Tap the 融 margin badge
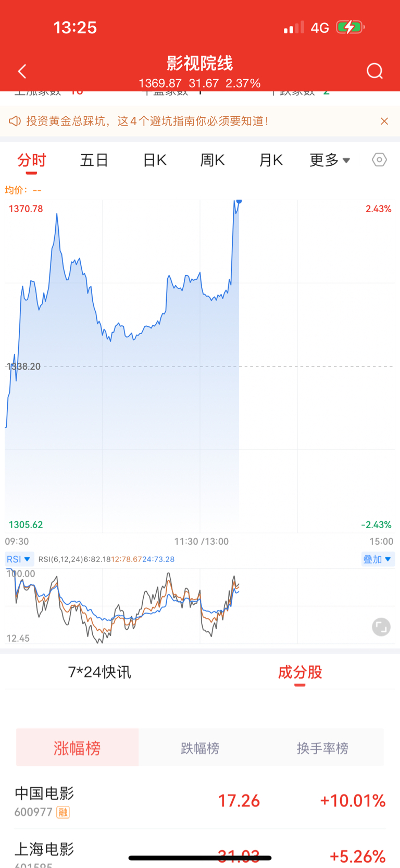Image resolution: width=400 pixels, height=868 pixels. tap(63, 812)
